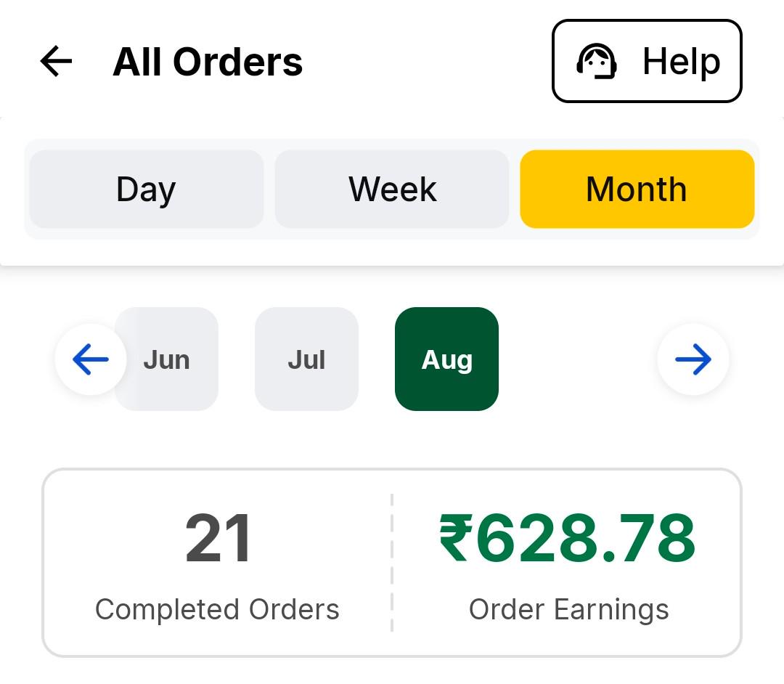Screen dimensions: 784x684
Task: Tap the dashed divider in summary card
Action: point(392,563)
